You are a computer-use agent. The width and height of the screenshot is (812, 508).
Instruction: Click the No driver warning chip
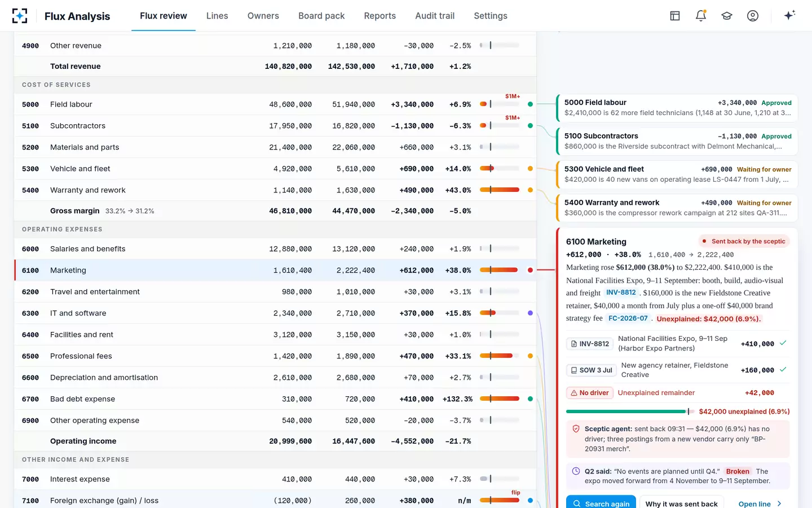(x=590, y=393)
